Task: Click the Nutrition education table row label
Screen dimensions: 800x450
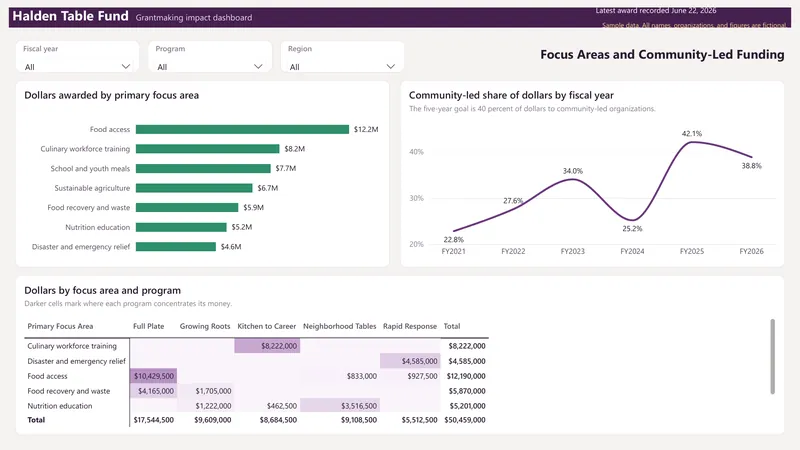Action: point(60,406)
